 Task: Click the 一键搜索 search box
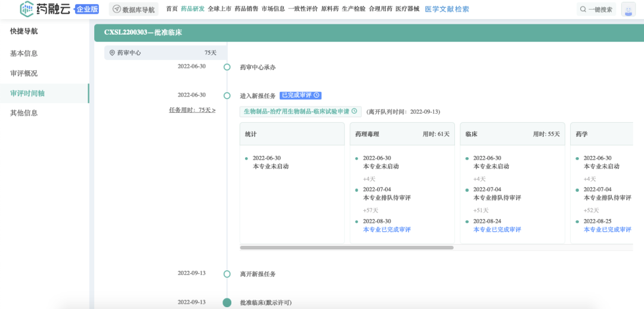click(596, 10)
